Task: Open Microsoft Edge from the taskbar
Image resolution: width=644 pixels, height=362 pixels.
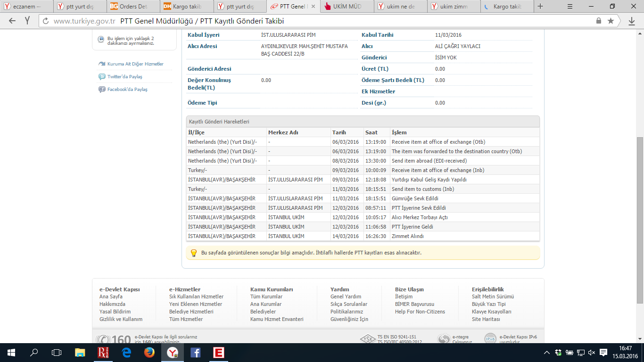Action: tap(126, 352)
